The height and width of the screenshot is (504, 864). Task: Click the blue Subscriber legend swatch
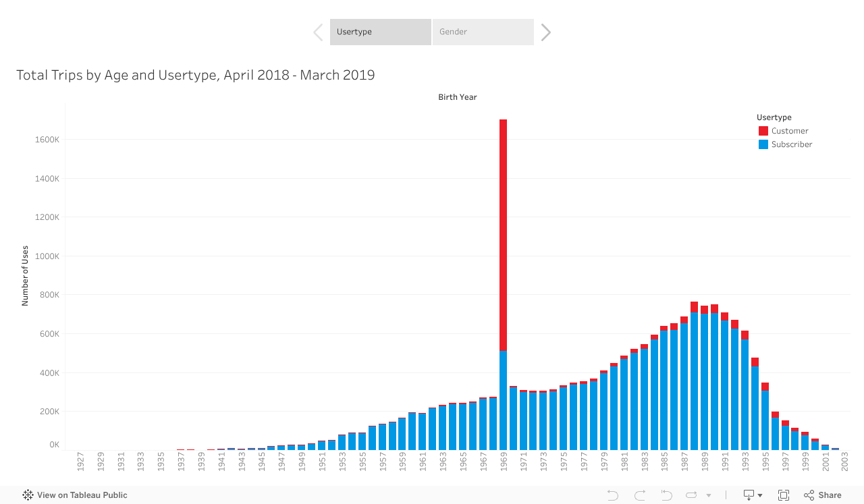pyautogui.click(x=763, y=144)
